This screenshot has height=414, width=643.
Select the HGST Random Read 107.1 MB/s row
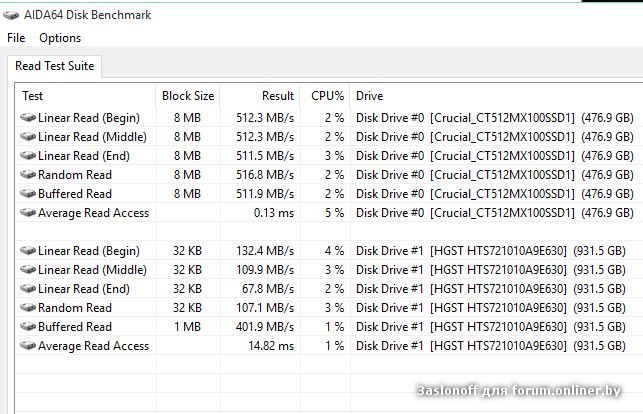[x=75, y=308]
